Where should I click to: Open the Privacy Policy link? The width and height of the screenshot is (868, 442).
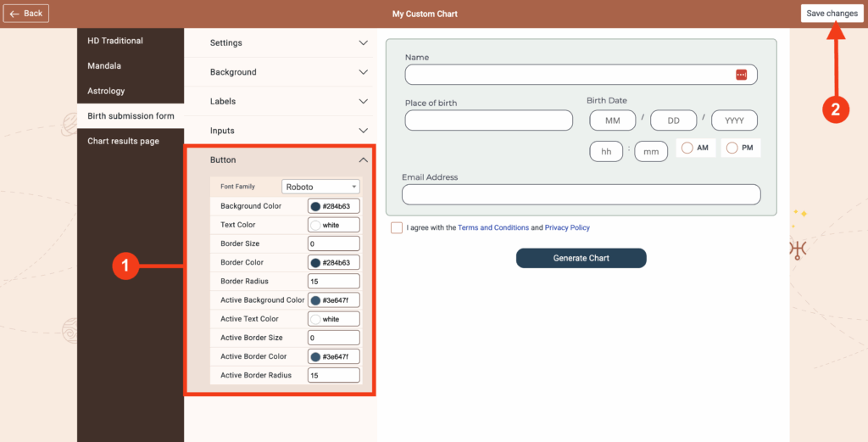567,228
